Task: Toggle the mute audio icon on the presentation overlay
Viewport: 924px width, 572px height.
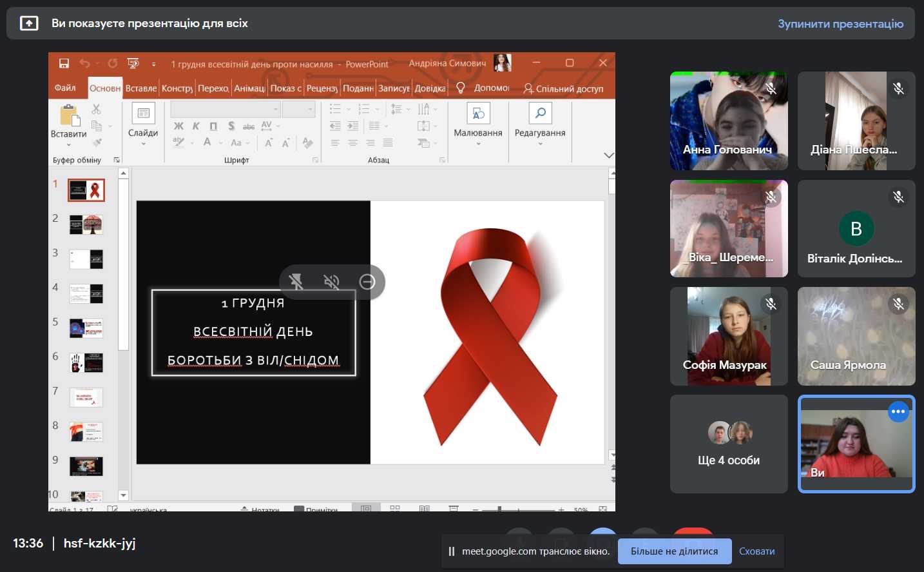Action: [x=331, y=282]
